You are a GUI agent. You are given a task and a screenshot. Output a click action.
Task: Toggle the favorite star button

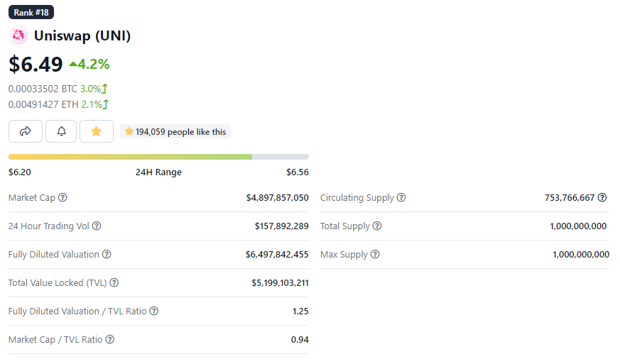(97, 131)
